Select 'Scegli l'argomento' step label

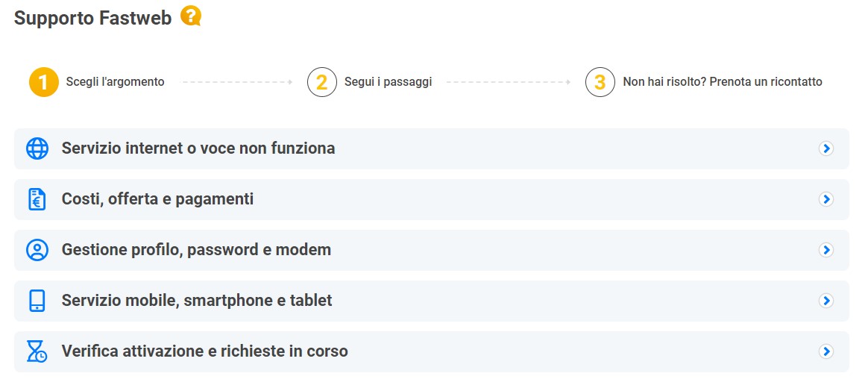(x=115, y=82)
